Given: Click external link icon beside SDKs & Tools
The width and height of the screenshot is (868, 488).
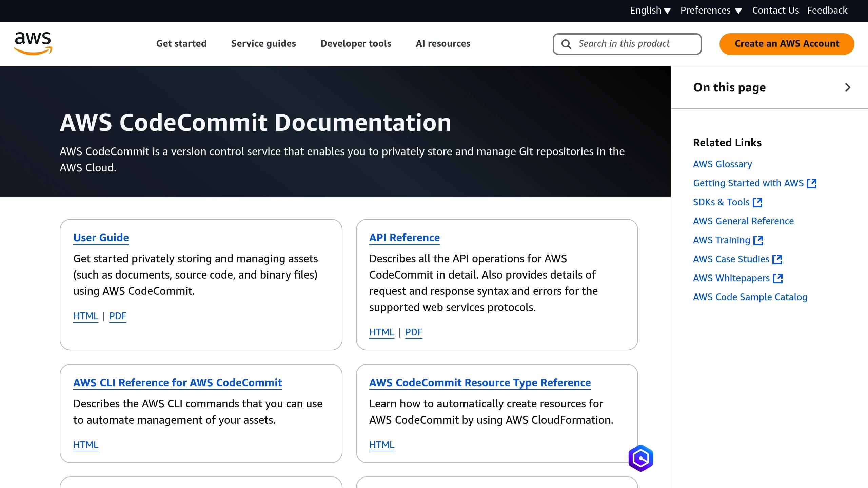Looking at the screenshot, I should point(757,202).
